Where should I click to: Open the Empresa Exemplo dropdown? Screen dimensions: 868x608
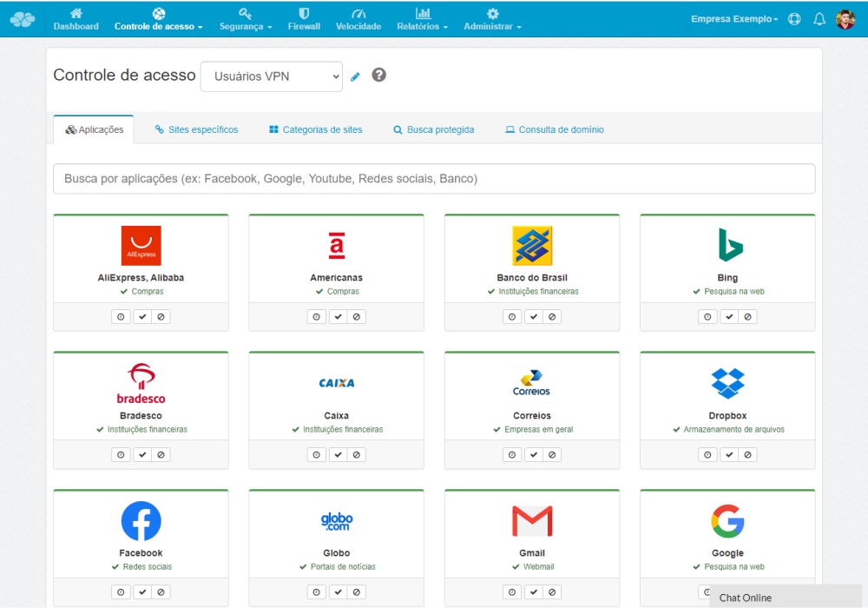(734, 19)
